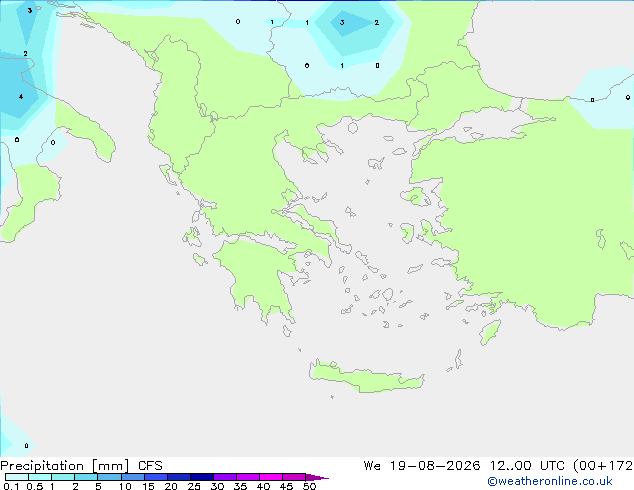
Task: Click the legend label '0.5'
Action: (x=35, y=486)
